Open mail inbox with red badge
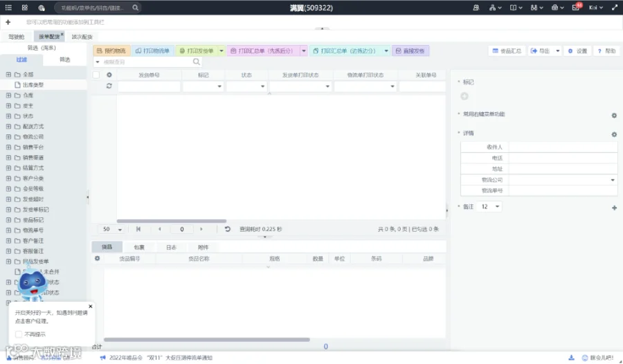The width and height of the screenshot is (623, 364). (x=577, y=7)
